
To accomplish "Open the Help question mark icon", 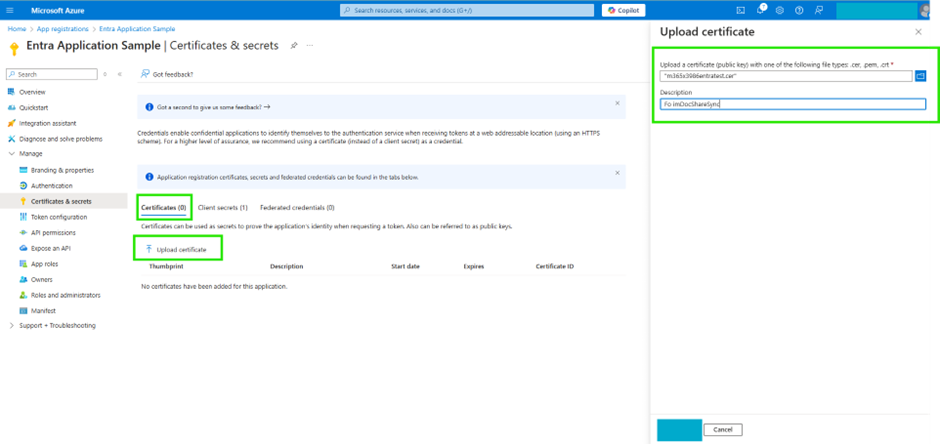I will [799, 10].
